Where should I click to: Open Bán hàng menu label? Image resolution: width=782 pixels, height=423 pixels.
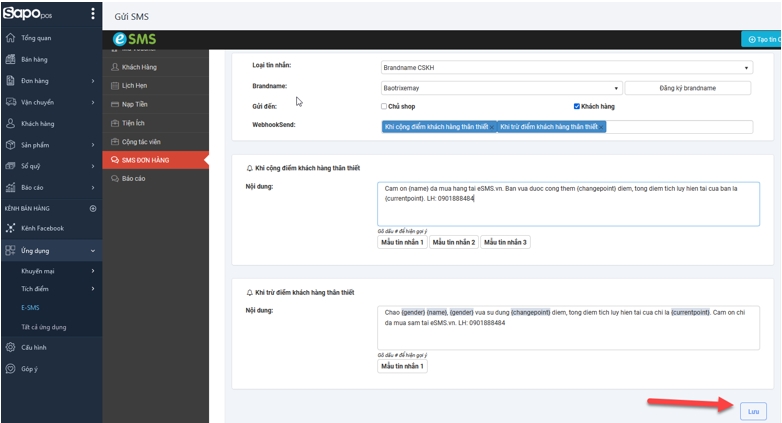pyautogui.click(x=34, y=59)
